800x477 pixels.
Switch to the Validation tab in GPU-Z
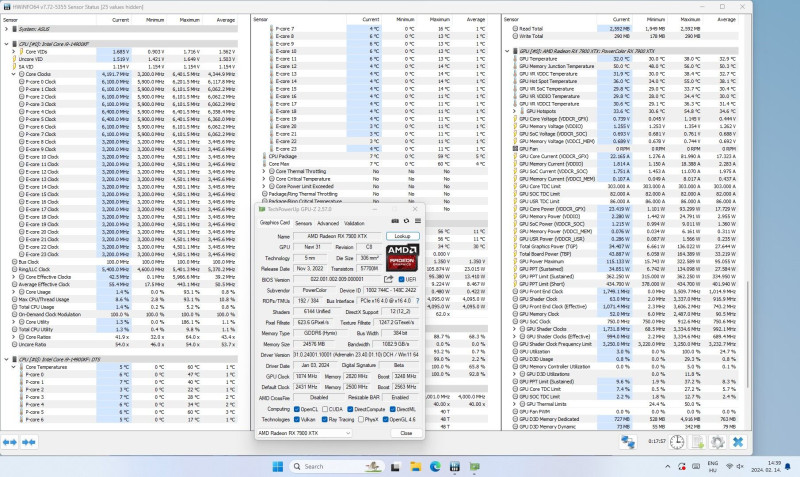[x=354, y=223]
